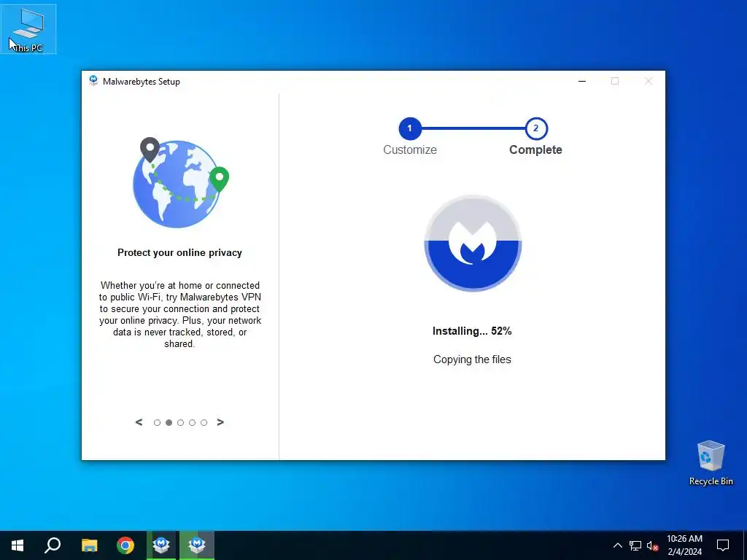This screenshot has width=747, height=560.
Task: Click the Malwarebytes Setup title bar icon
Action: 93,80
